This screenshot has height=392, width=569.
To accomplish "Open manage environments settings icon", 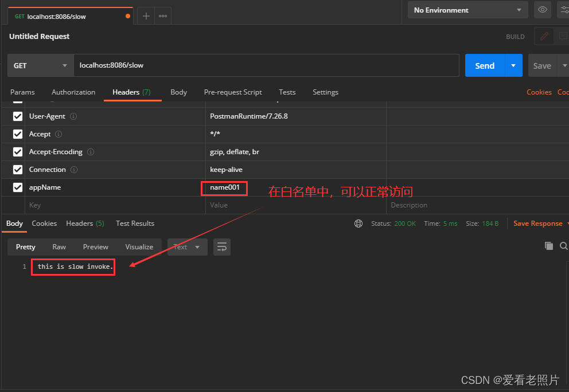I will pos(564,10).
